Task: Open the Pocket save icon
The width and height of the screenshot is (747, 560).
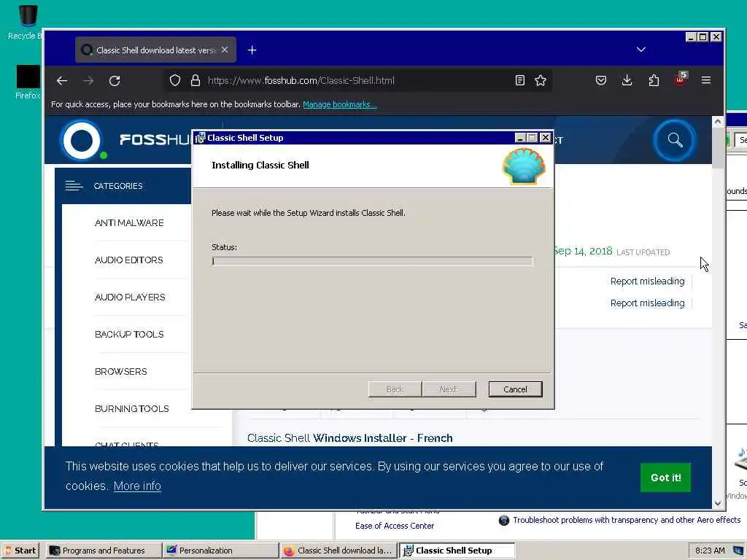Action: 601,80
